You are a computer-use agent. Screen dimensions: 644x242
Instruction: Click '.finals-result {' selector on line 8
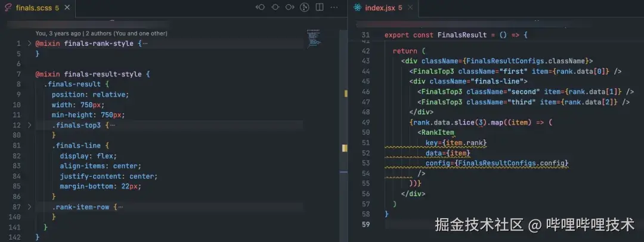pos(76,84)
